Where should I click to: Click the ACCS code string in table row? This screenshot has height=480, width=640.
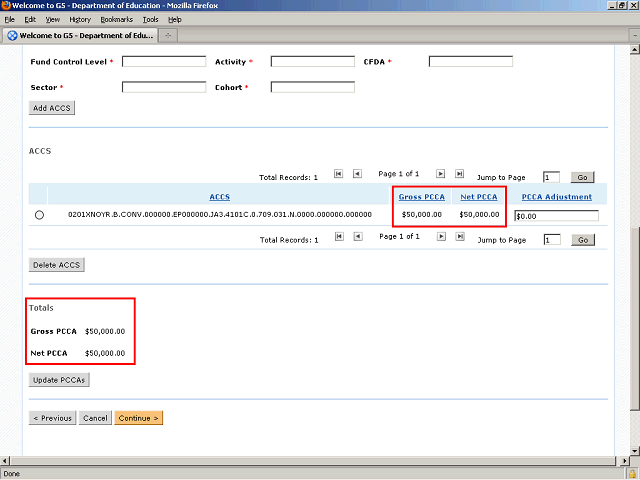(x=220, y=214)
